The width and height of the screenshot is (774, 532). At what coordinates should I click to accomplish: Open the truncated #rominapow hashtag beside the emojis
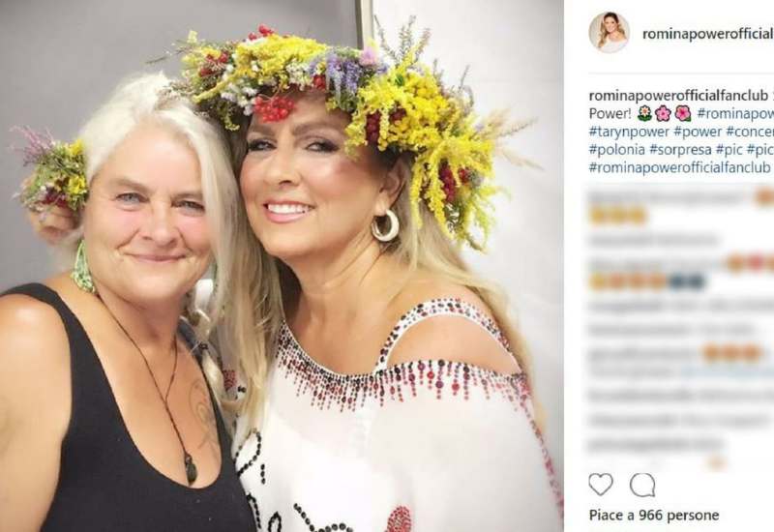(734, 113)
